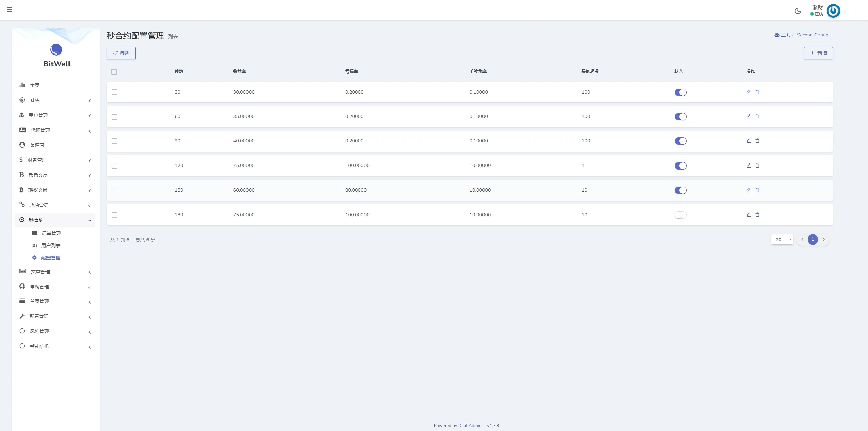Enable the 180 seconds status switch
The width and height of the screenshot is (868, 431).
pos(680,215)
